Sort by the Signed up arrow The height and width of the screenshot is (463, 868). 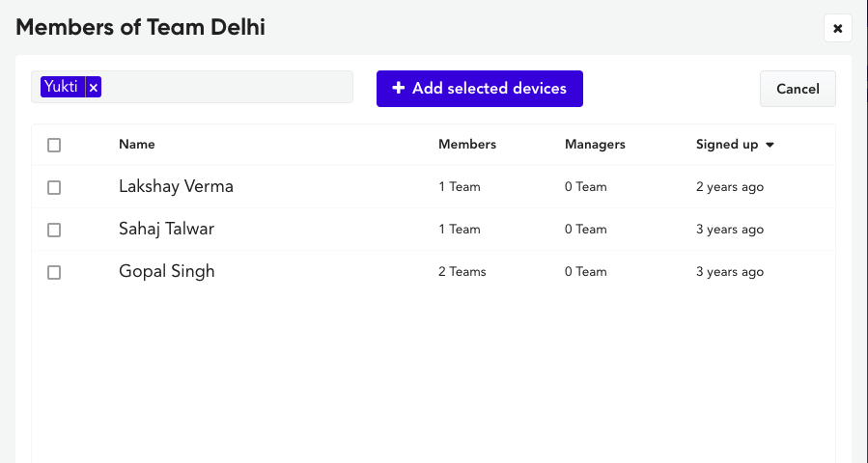click(770, 145)
